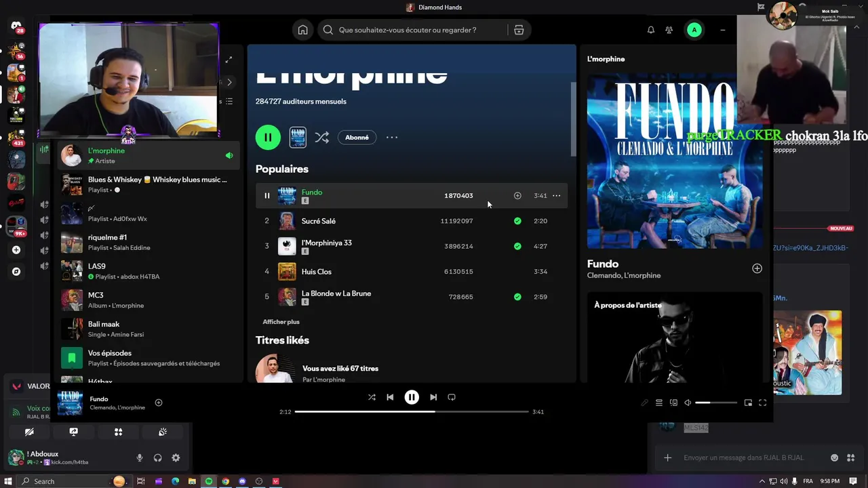This screenshot has height=488, width=868.
Task: Open Blues & Whiskey playlist
Action: [149, 184]
